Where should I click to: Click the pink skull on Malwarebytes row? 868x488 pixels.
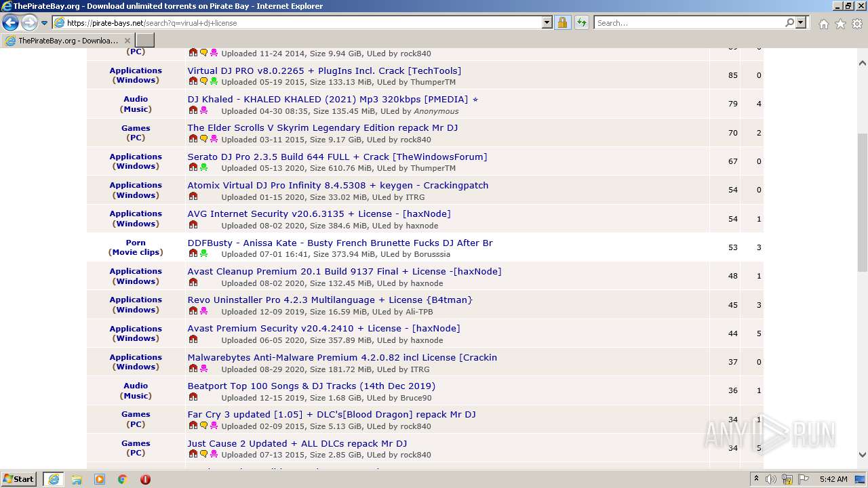pyautogui.click(x=203, y=369)
